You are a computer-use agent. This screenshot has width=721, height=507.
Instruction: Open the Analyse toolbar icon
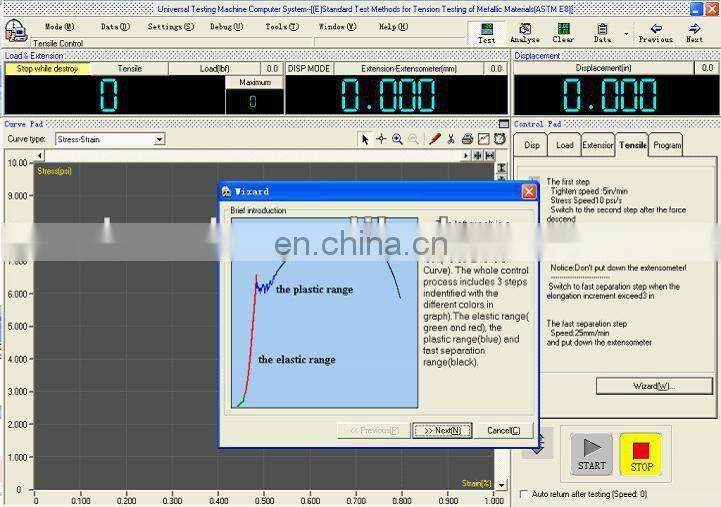[524, 32]
